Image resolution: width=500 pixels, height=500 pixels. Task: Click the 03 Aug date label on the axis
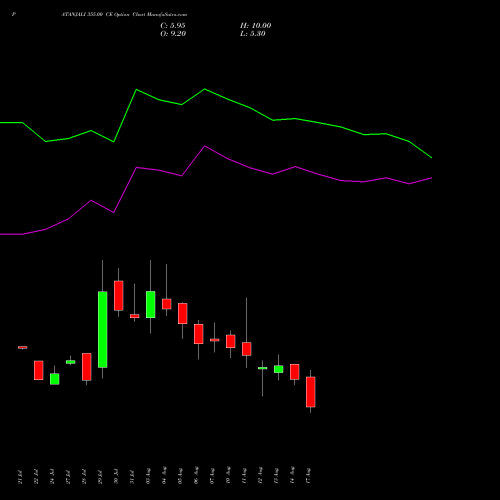click(148, 476)
